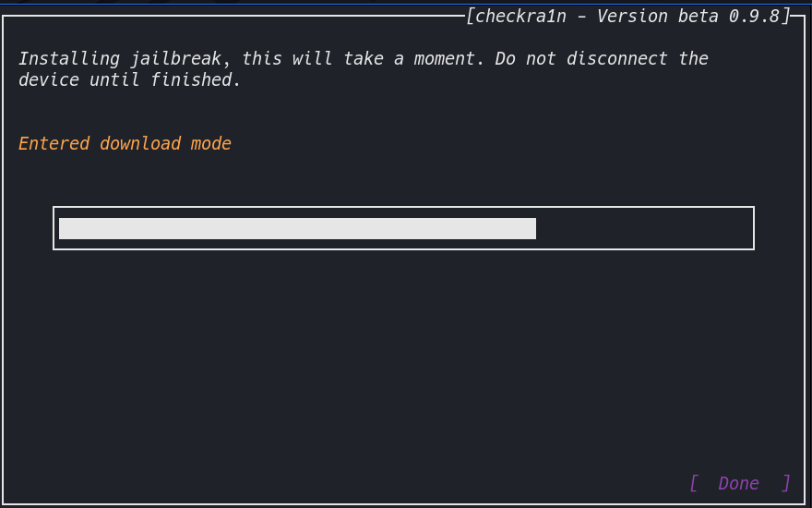Click the right bracket beside Done
Image resolution: width=812 pixels, height=508 pixels.
click(x=785, y=483)
